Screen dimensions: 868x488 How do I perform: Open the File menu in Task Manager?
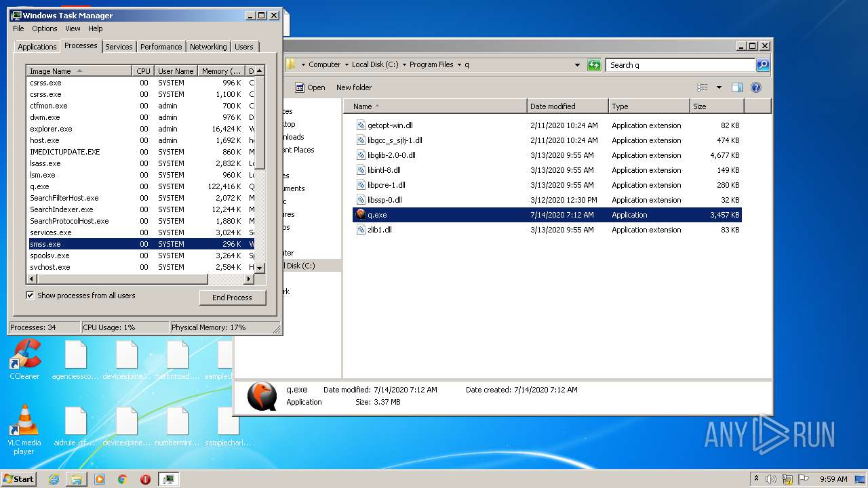click(18, 28)
